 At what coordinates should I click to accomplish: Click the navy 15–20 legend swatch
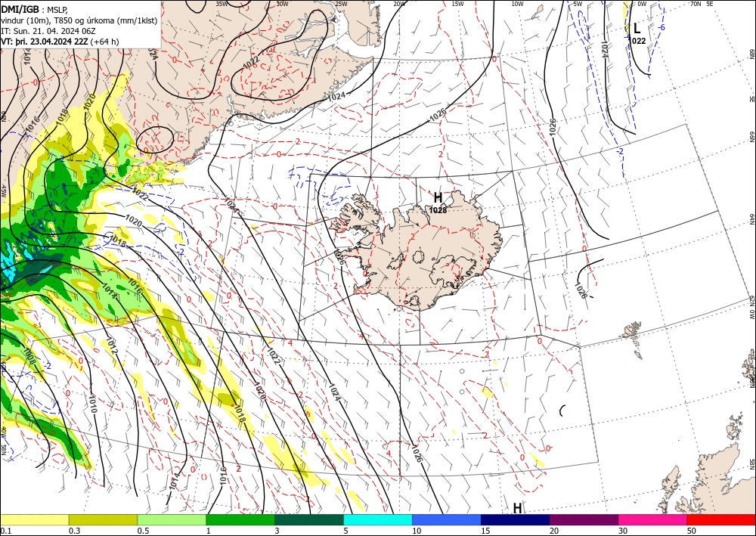pyautogui.click(x=516, y=519)
